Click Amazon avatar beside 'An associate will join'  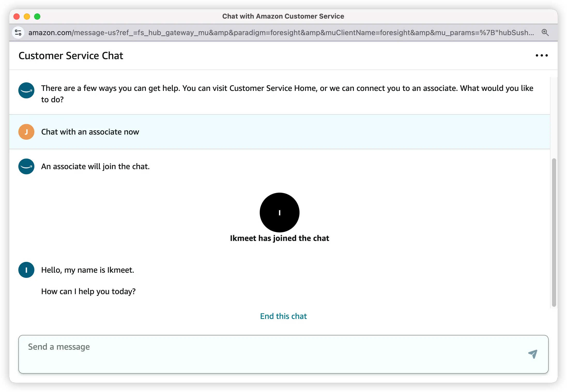26,166
